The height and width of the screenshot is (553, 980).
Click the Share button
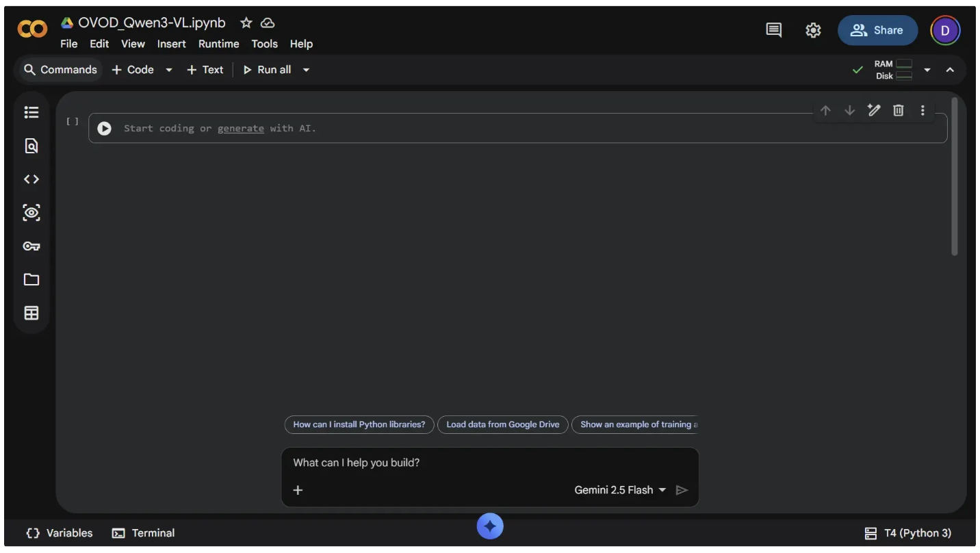877,30
